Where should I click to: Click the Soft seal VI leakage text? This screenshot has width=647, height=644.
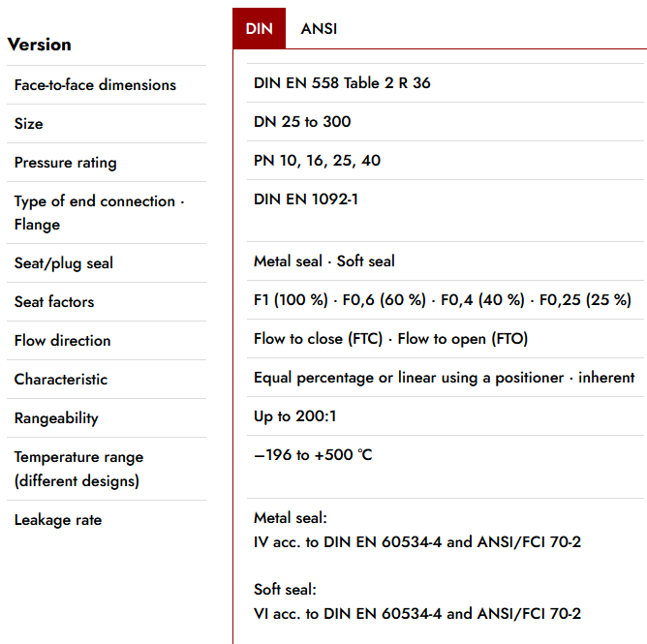[x=416, y=613]
